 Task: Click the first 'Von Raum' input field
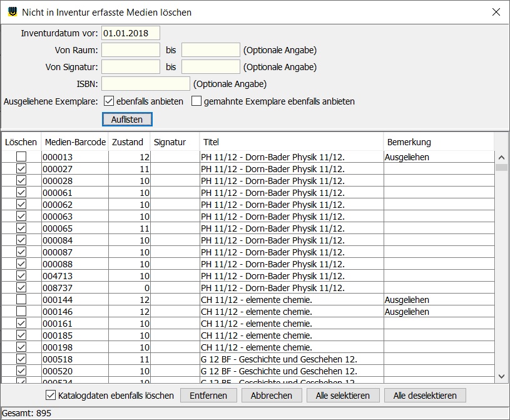(x=130, y=50)
